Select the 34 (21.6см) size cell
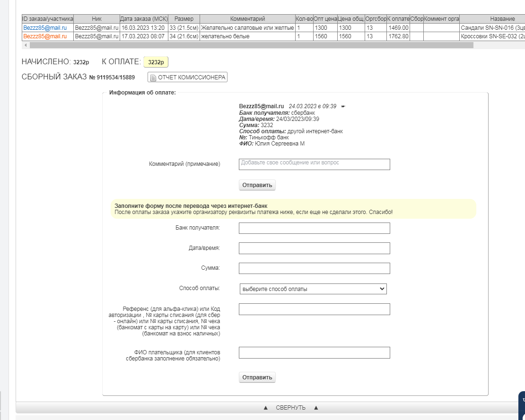525x420 pixels. 184,36
